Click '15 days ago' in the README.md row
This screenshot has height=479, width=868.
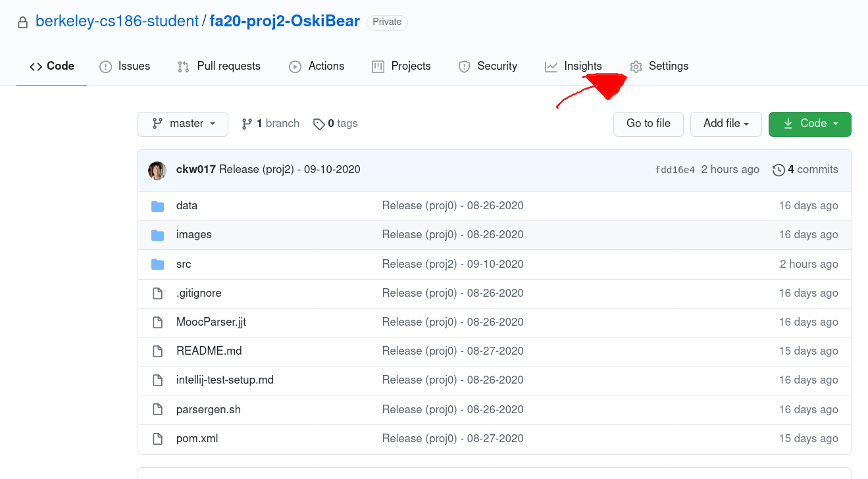(x=809, y=351)
